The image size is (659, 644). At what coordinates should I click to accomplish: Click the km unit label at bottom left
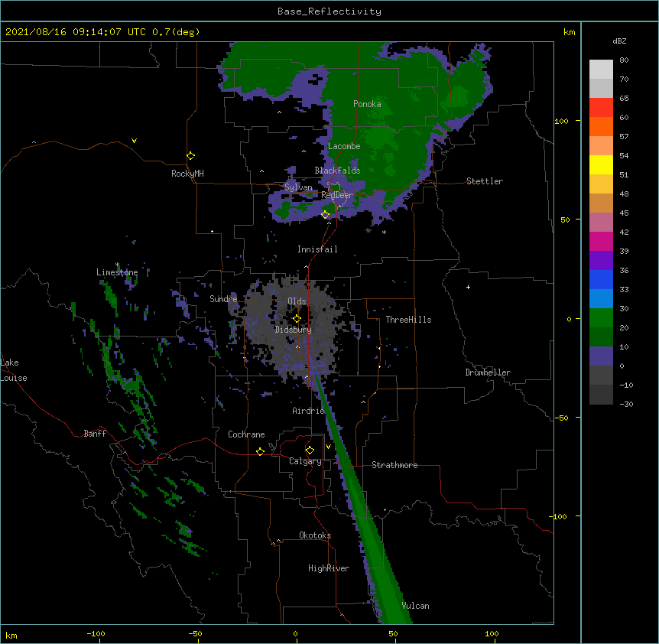pos(11,635)
